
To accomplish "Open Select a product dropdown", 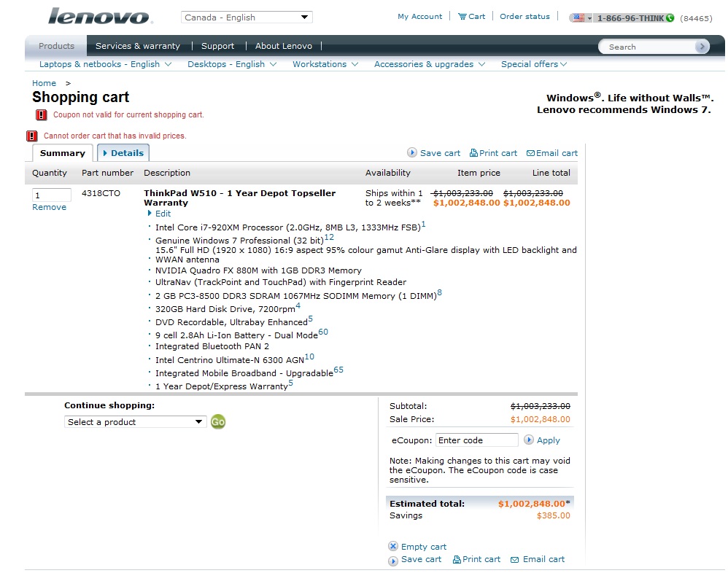I will coord(135,422).
